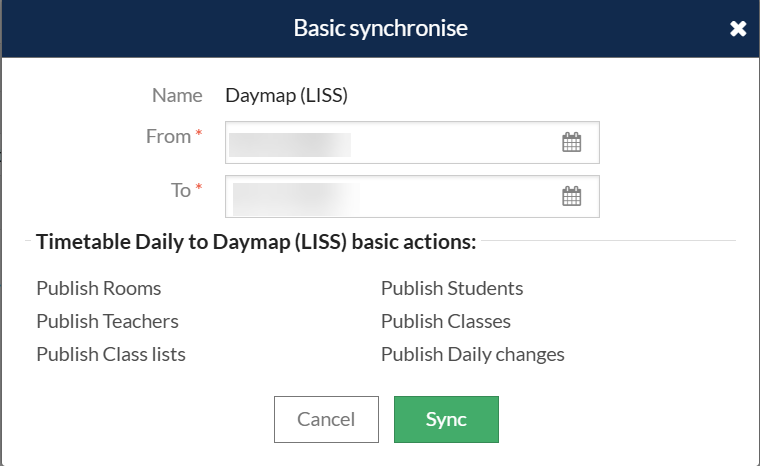The width and height of the screenshot is (760, 466).
Task: Click the Name field label
Action: tap(177, 96)
